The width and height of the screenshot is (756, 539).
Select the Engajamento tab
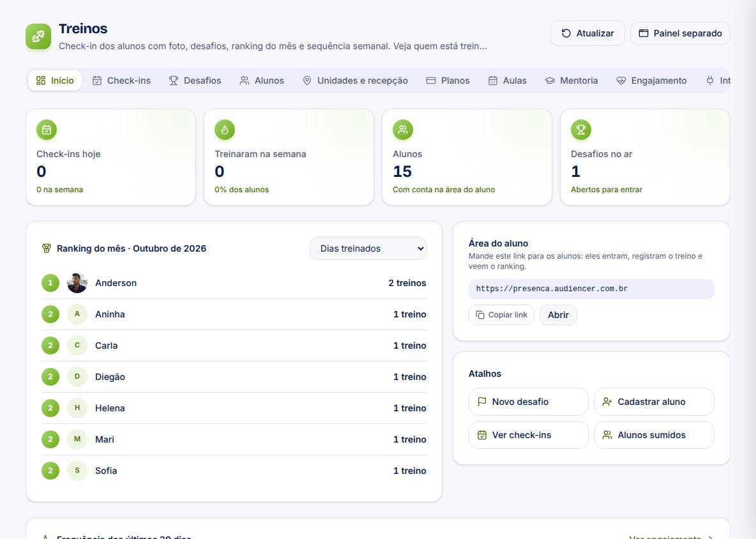pyautogui.click(x=651, y=80)
